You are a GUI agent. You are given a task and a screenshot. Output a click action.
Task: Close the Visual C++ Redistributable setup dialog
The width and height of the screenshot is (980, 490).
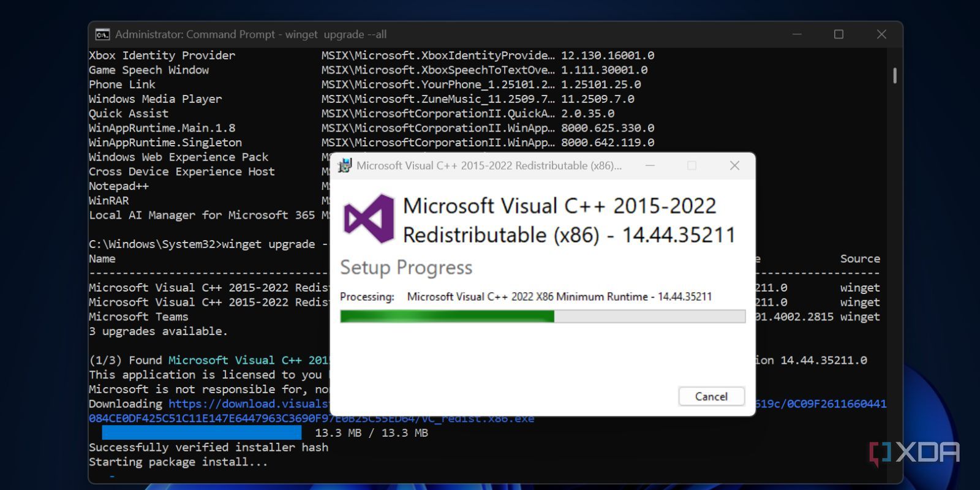[x=734, y=165]
